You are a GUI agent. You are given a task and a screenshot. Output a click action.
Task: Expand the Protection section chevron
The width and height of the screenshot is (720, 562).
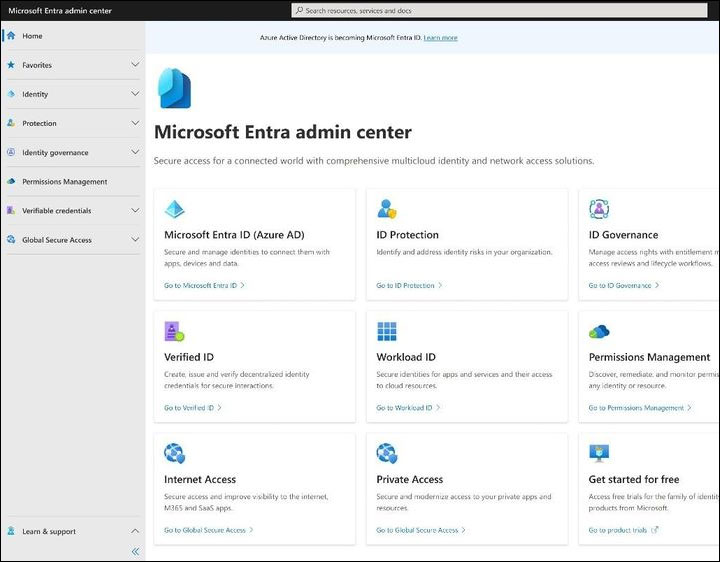pyautogui.click(x=135, y=123)
